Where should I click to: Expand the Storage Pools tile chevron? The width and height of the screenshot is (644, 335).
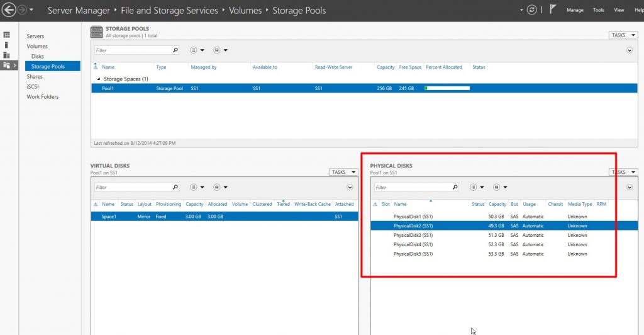click(x=629, y=50)
